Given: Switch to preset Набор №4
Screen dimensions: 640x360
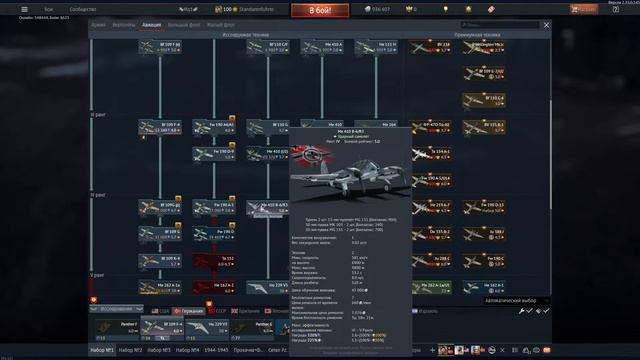Looking at the screenshot, I should pos(187,350).
